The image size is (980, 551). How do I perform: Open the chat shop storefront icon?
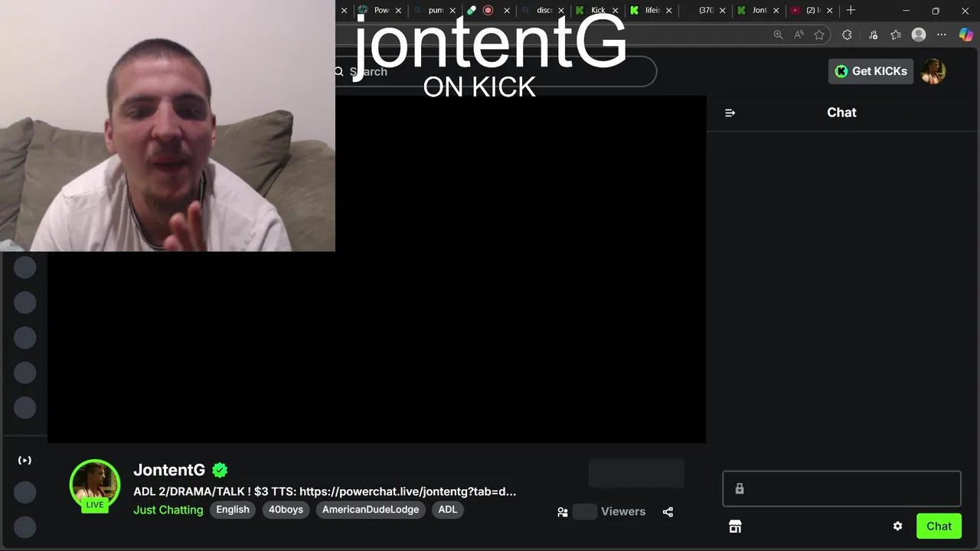click(735, 527)
